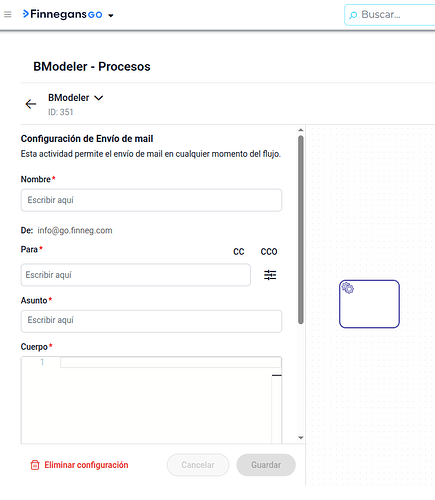The height and width of the screenshot is (500, 435).
Task: Toggle the CC recipients field
Action: (x=239, y=252)
